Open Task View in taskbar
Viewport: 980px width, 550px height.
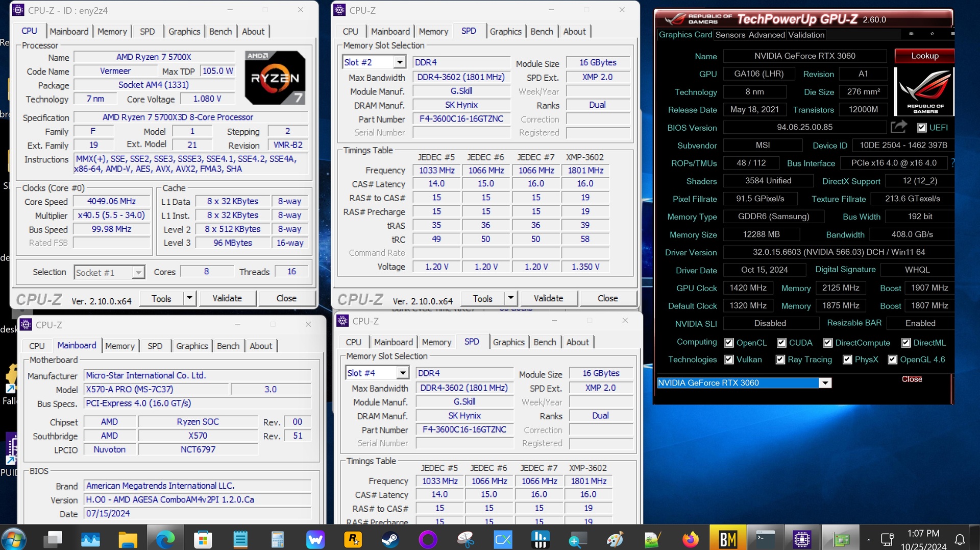tap(52, 539)
